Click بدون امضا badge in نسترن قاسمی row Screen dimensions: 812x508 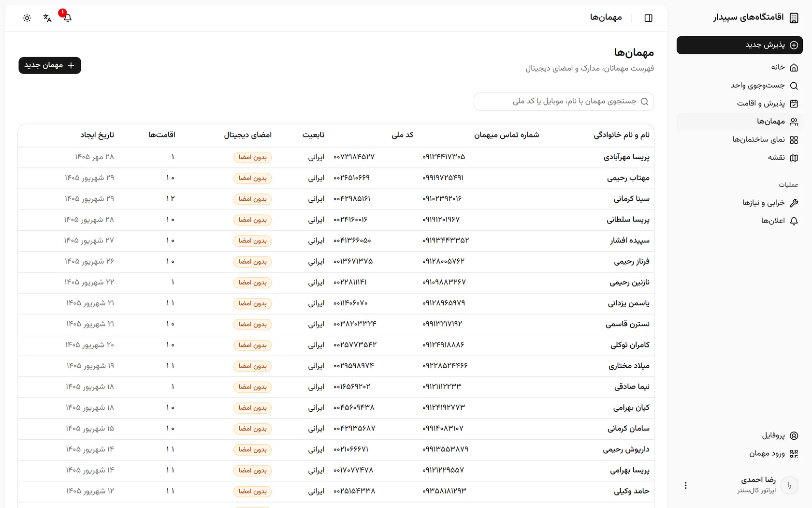coord(252,324)
